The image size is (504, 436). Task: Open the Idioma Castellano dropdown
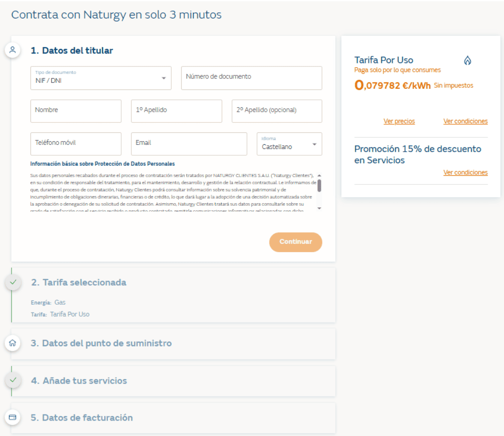(289, 144)
